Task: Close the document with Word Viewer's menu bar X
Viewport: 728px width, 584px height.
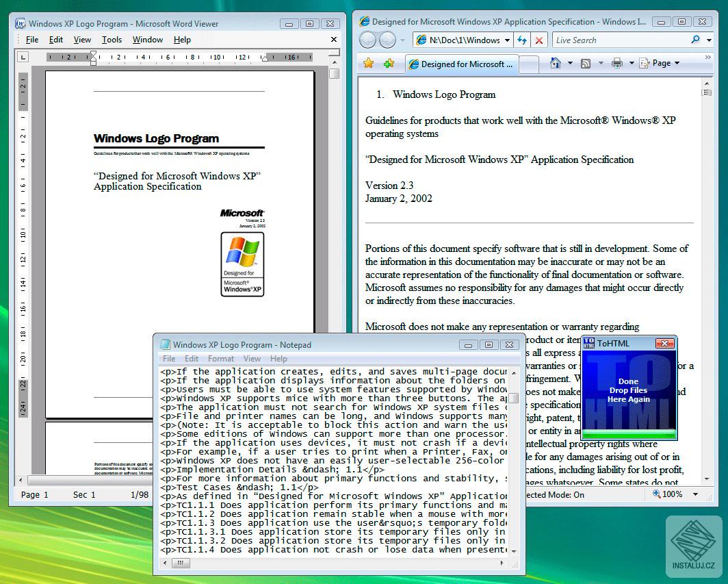Action: coord(333,40)
